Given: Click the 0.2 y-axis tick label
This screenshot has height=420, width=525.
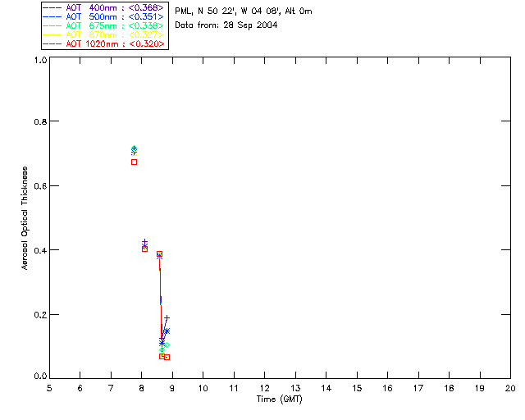Looking at the screenshot, I should (40, 315).
